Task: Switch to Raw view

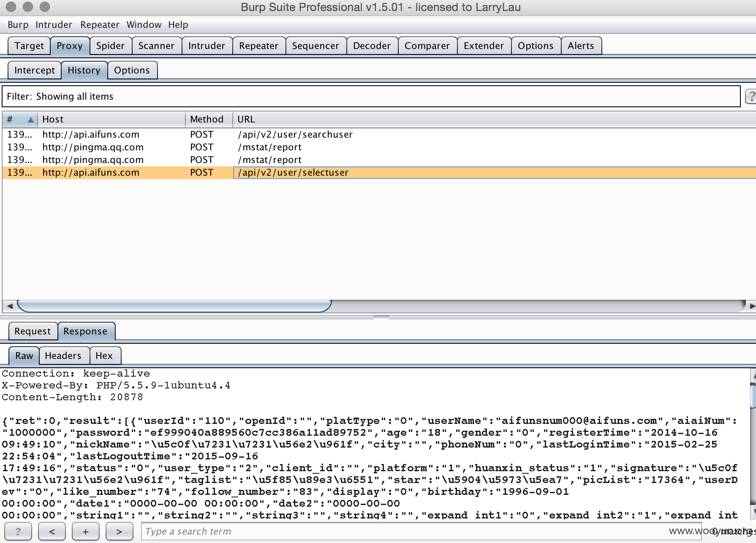Action: [x=24, y=356]
